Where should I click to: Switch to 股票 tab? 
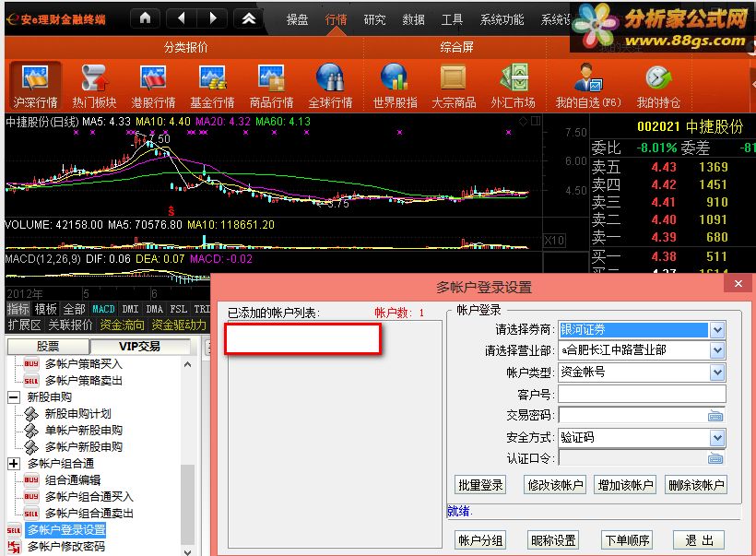pos(48,347)
